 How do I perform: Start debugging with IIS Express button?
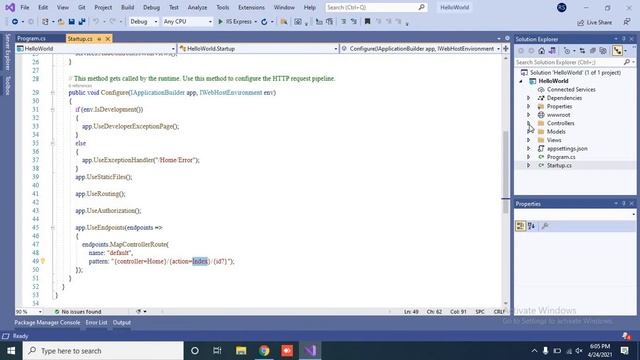[235, 22]
